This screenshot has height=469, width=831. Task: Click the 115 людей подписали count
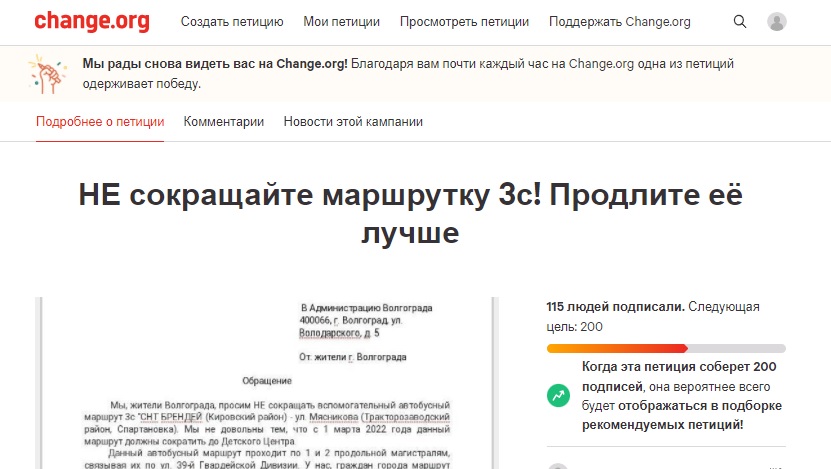point(615,307)
